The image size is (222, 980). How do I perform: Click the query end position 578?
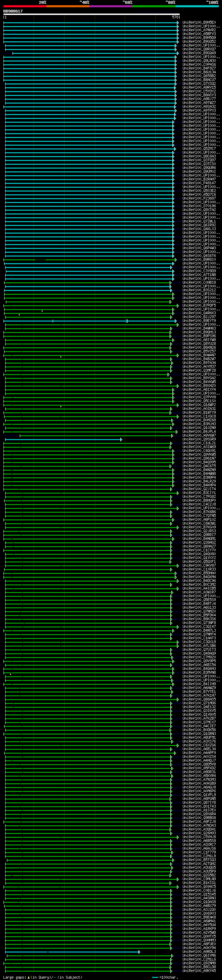tap(175, 17)
